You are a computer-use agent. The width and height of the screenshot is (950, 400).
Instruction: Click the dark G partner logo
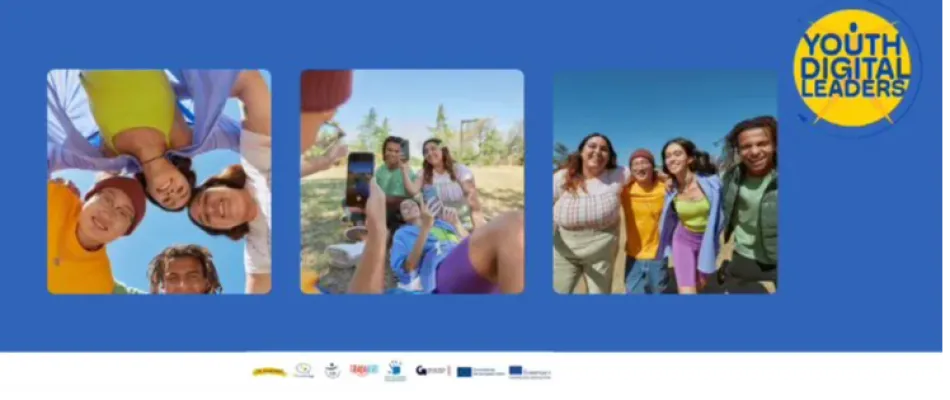432,371
